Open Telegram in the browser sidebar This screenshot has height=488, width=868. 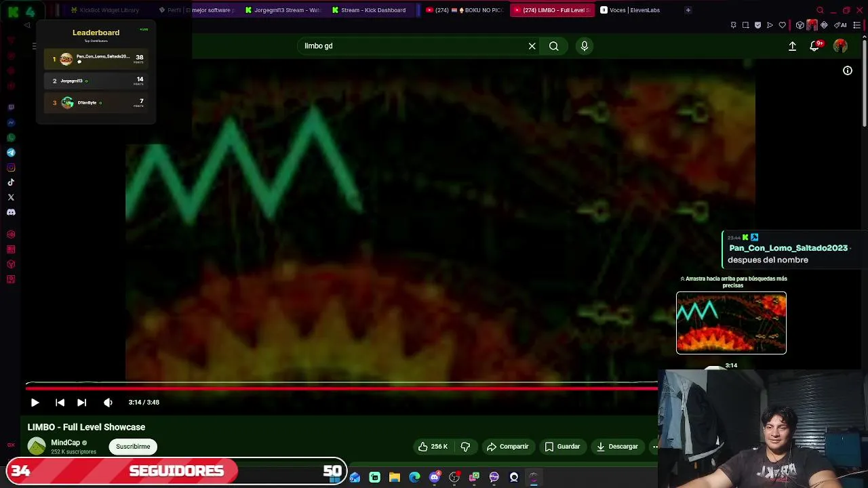[11, 152]
